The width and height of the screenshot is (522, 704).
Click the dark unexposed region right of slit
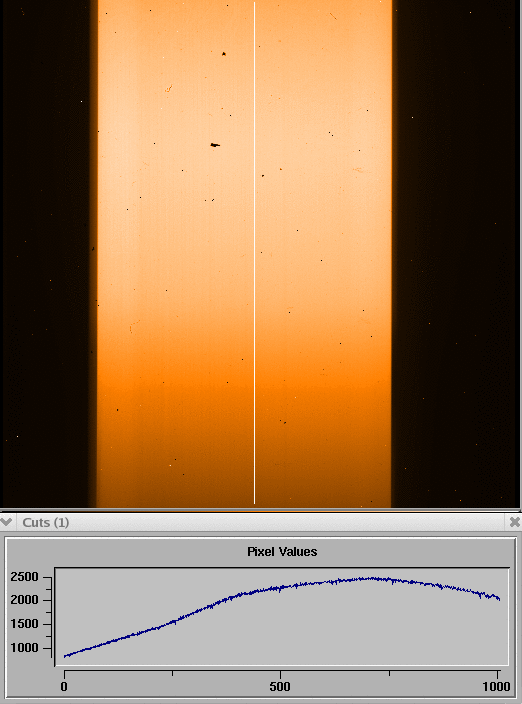456,254
